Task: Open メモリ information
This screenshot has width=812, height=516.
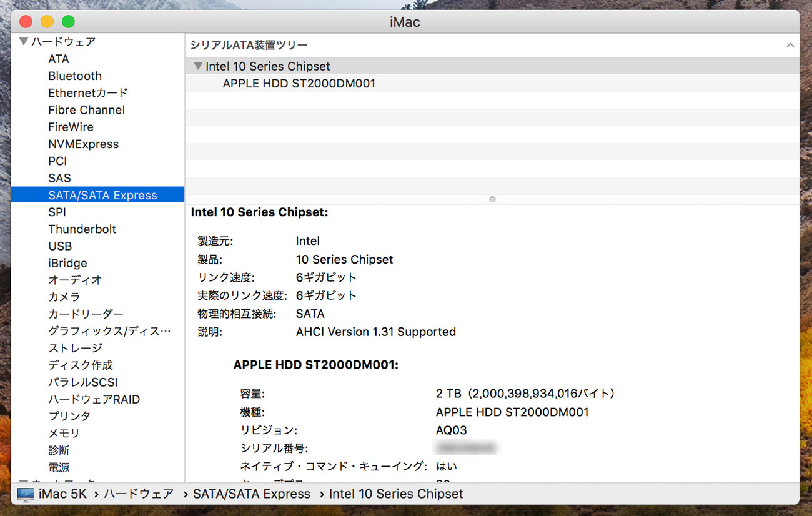Action: pyautogui.click(x=64, y=433)
